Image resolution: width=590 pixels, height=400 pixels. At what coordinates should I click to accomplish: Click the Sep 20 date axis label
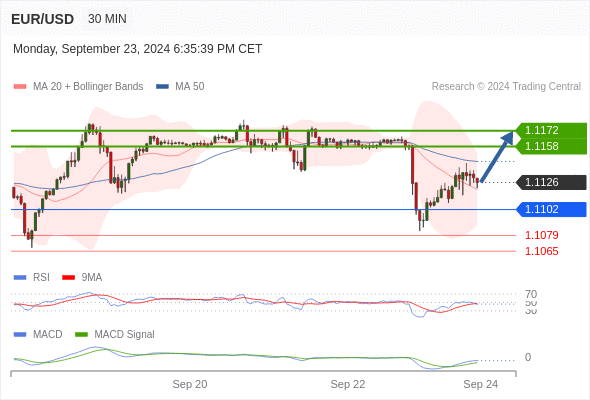[x=190, y=384]
